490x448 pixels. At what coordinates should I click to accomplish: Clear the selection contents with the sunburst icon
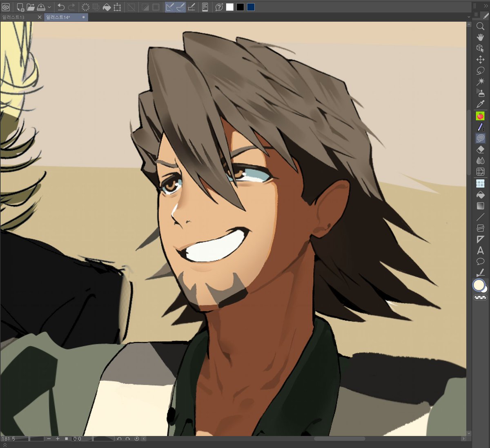85,7
